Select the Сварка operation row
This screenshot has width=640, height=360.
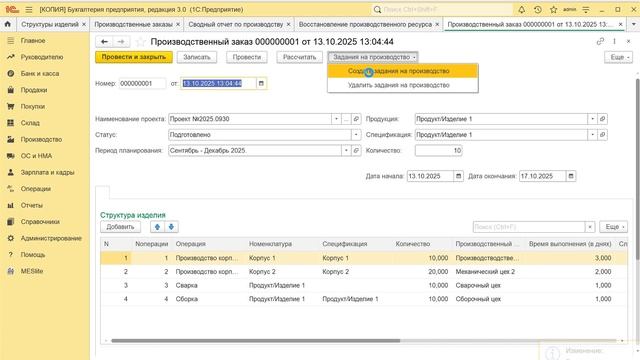(x=364, y=285)
